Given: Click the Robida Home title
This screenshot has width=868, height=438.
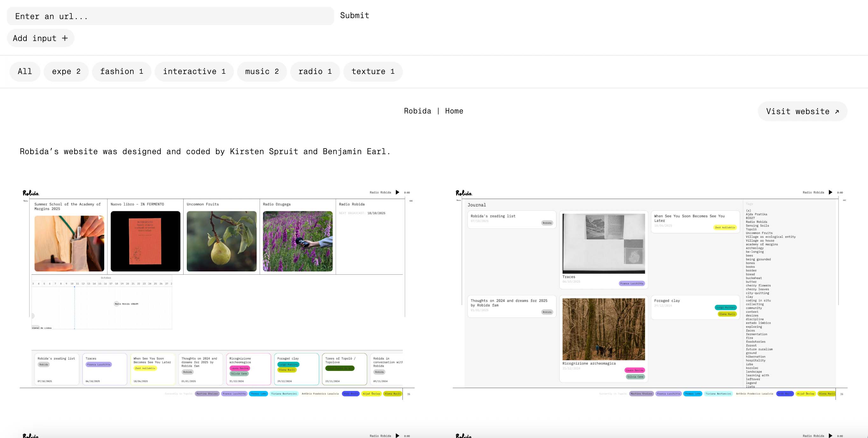Looking at the screenshot, I should (x=433, y=111).
